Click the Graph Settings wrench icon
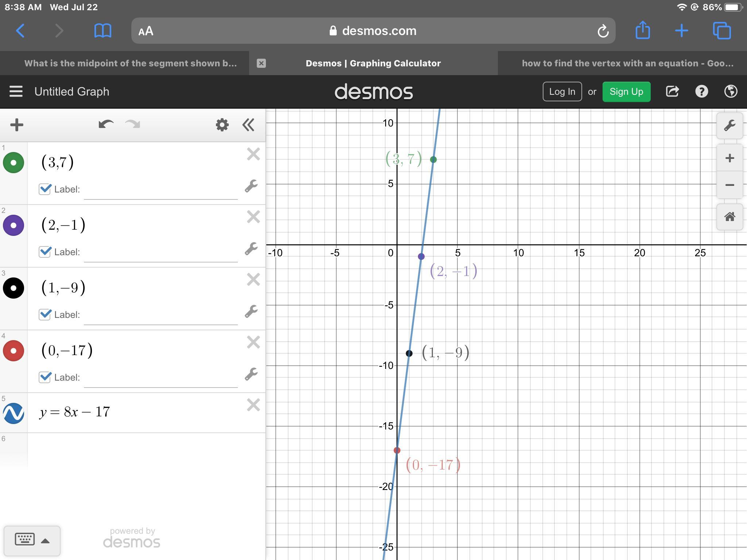 coord(729,126)
